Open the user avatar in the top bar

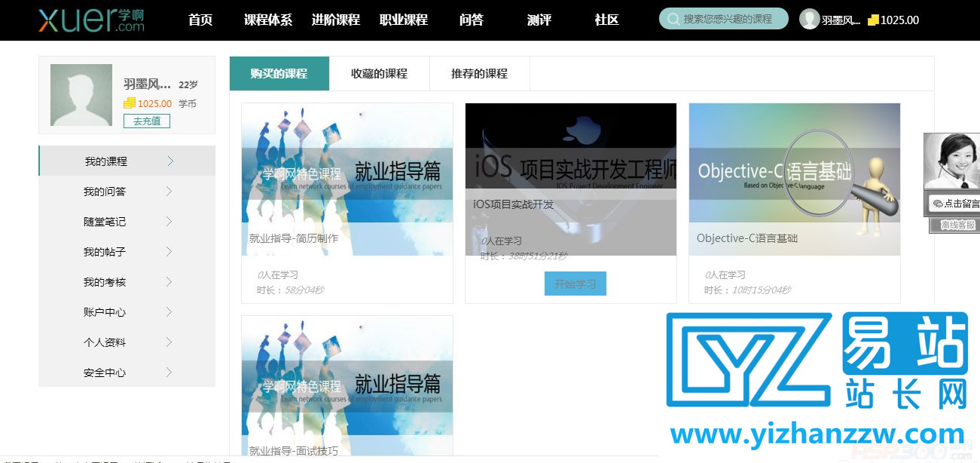[x=811, y=20]
